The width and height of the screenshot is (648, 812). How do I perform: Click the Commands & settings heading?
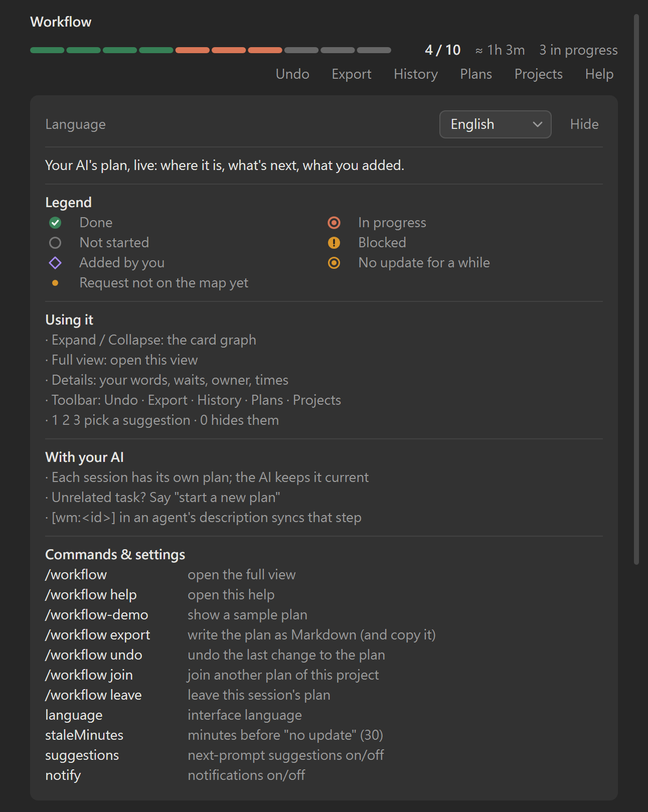coord(115,555)
